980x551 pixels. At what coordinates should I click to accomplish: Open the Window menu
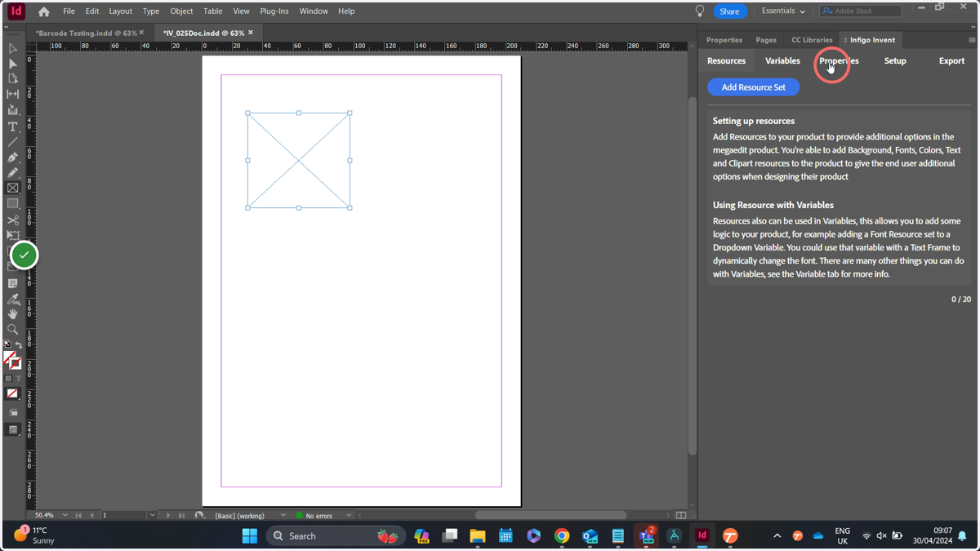[314, 11]
